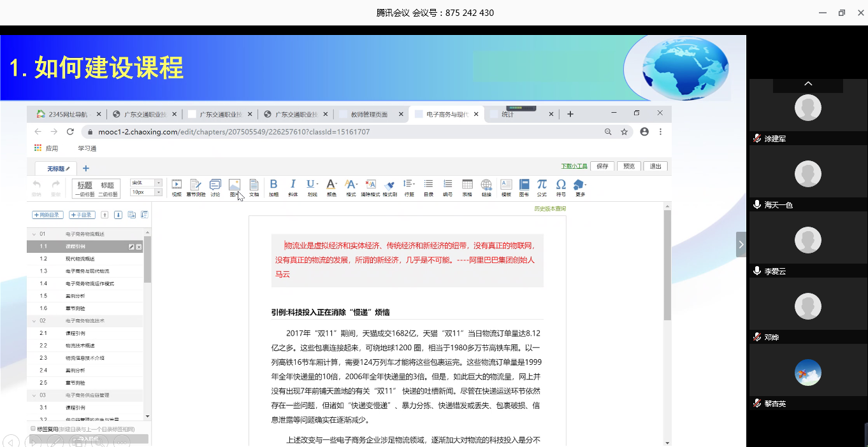The width and height of the screenshot is (868, 447).
Task: Insert numbered list (编号 icon)
Action: click(447, 188)
